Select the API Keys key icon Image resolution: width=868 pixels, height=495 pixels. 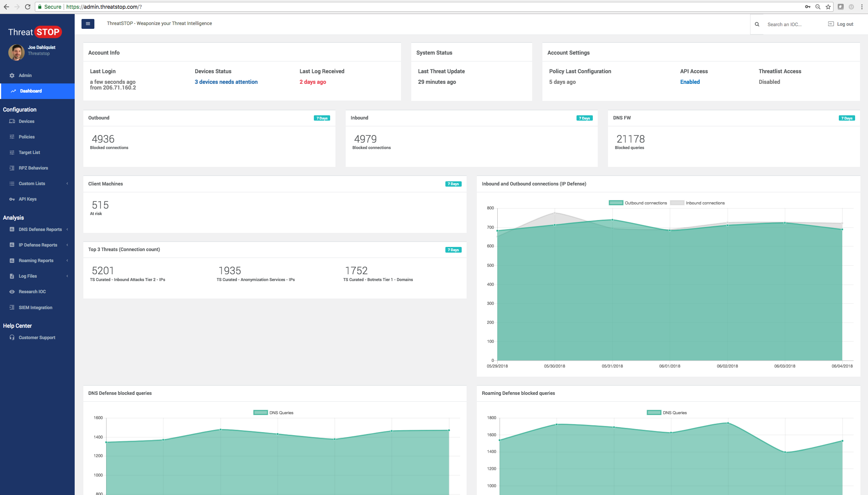pos(12,199)
